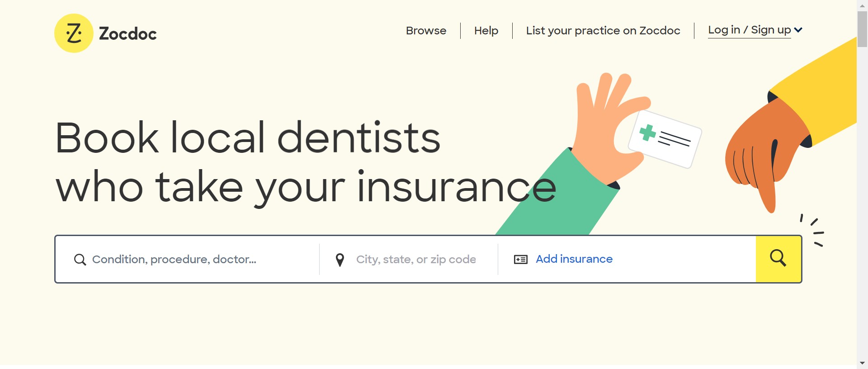Click the location pin icon

(340, 260)
